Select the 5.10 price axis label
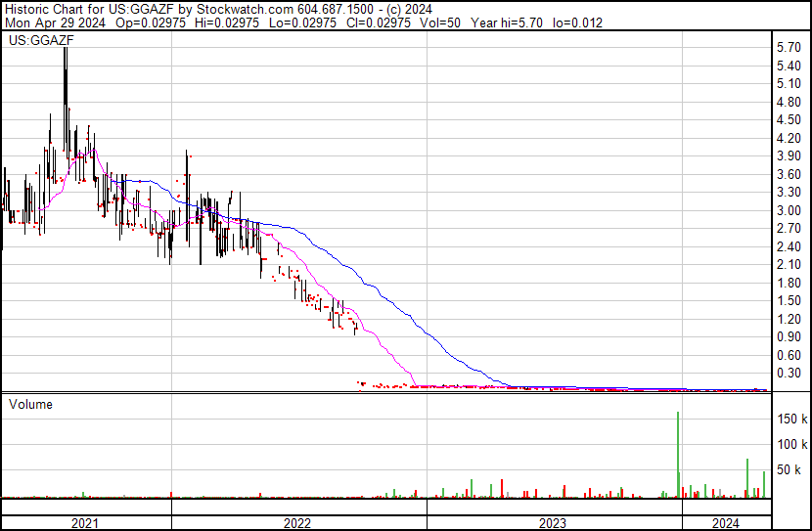This screenshot has width=812, height=531. [x=789, y=84]
